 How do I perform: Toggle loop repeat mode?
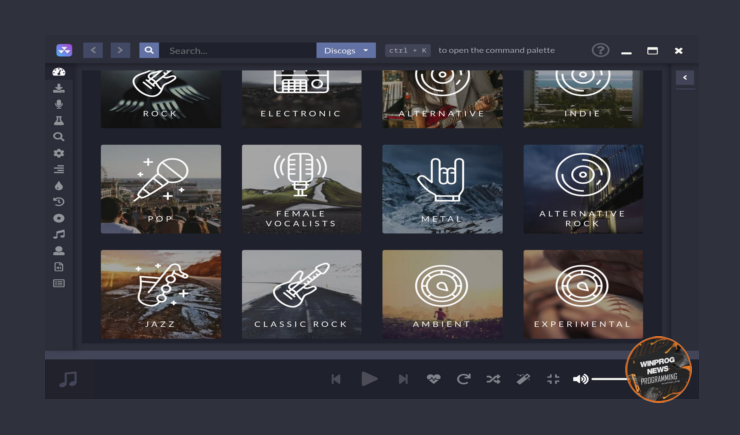[463, 379]
